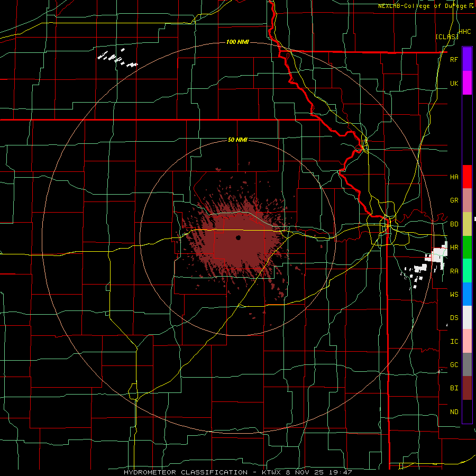The width and height of the screenshot is (476, 476).
Task: Click the '8 NOV 25' date text
Action: (305, 472)
